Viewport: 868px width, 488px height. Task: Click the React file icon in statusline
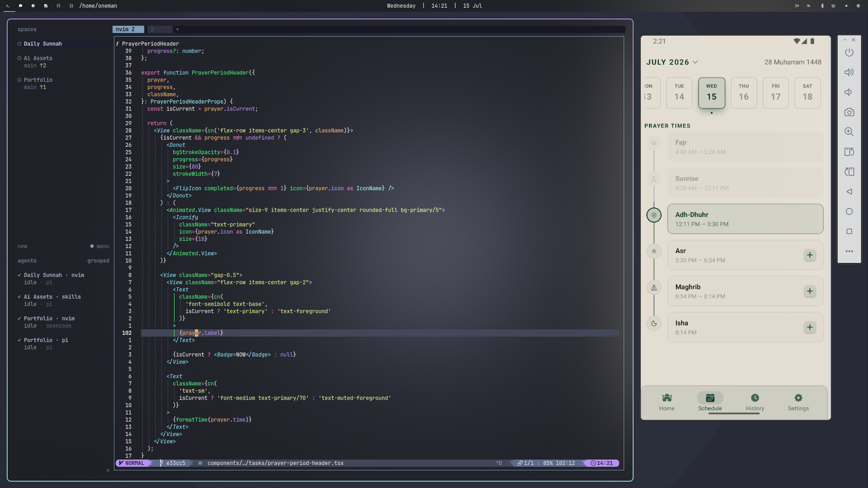[200, 463]
